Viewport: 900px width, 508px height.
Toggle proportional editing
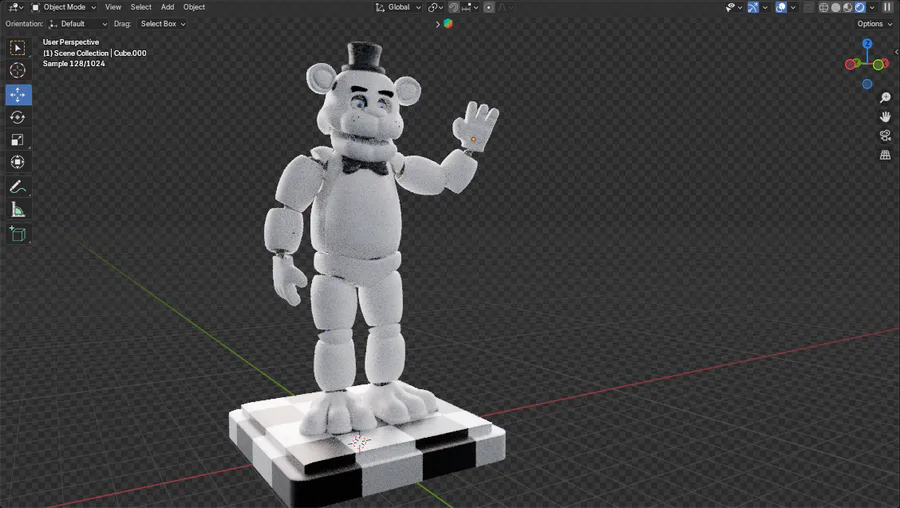point(488,7)
